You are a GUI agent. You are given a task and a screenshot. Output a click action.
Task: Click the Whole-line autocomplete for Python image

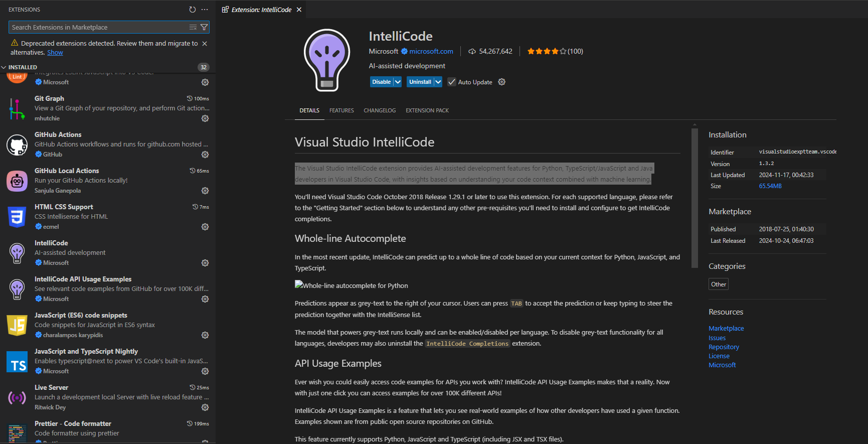point(352,285)
